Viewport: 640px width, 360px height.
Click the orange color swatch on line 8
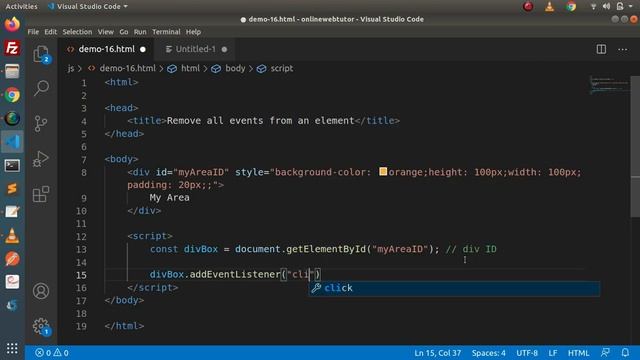pos(383,171)
